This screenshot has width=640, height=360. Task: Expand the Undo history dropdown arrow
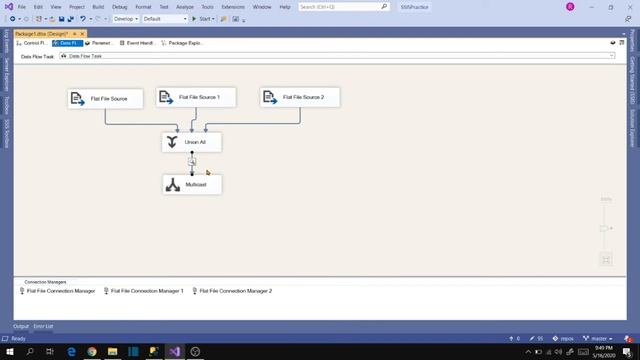90,19
